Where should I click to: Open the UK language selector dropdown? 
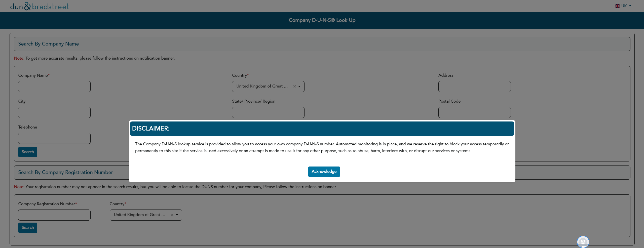[x=623, y=6]
